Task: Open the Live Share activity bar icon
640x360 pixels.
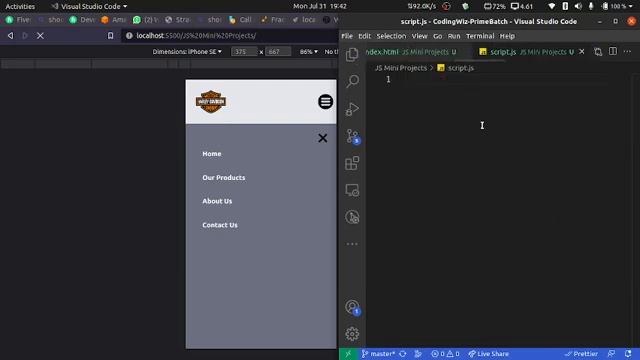Action: pos(352,217)
